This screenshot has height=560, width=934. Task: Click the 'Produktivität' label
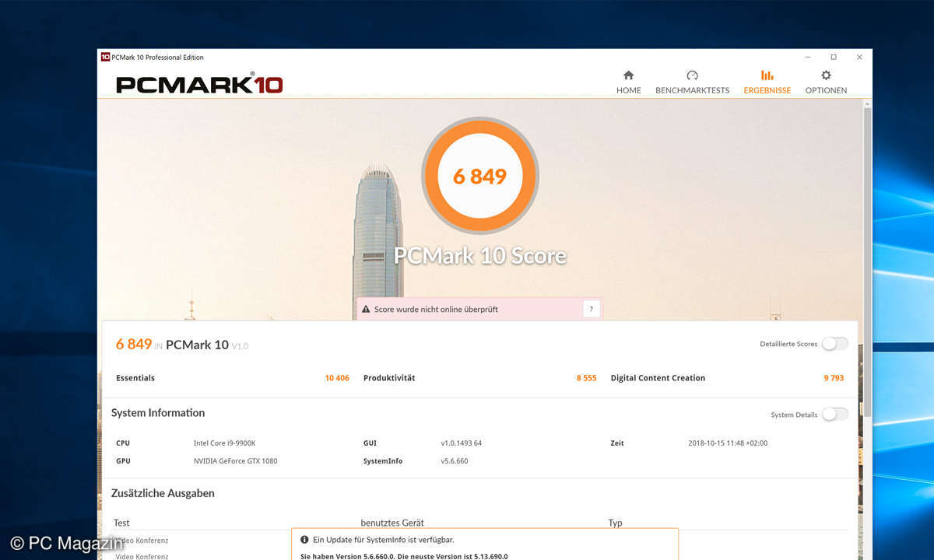[x=389, y=378]
